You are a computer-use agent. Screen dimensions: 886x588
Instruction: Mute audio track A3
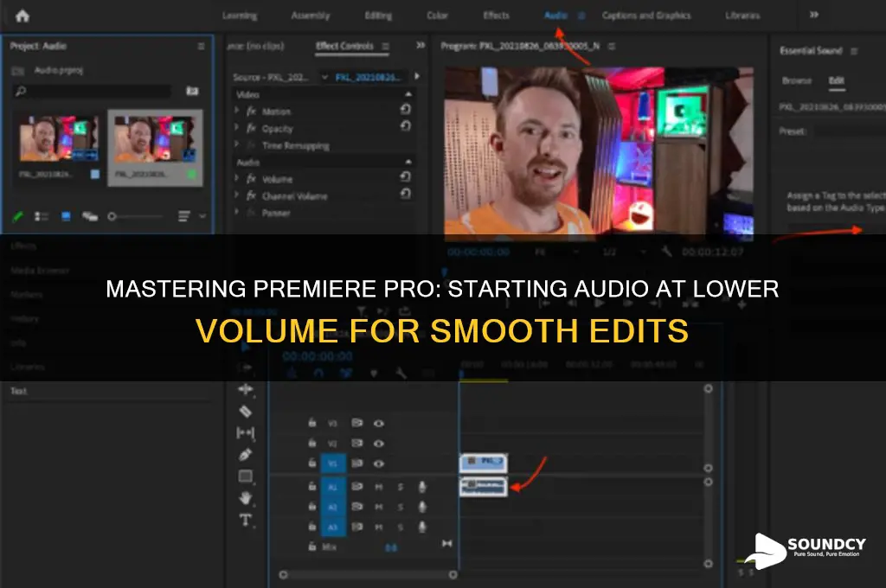379,527
